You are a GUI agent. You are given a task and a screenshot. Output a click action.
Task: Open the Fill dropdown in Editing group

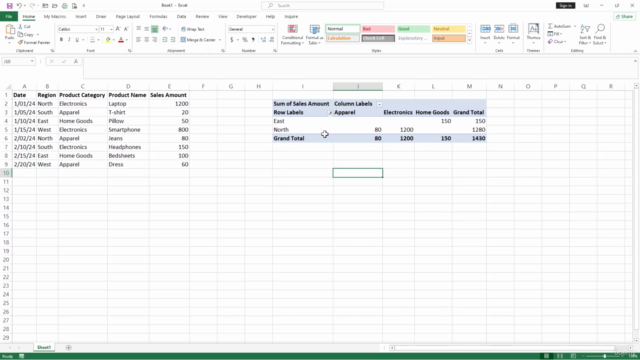point(555,34)
